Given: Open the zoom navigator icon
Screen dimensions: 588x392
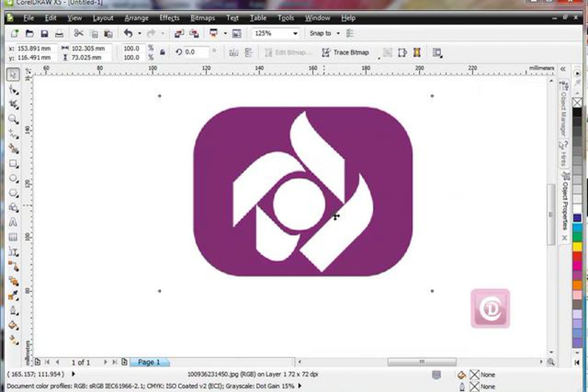Looking at the screenshot, I should [551, 362].
